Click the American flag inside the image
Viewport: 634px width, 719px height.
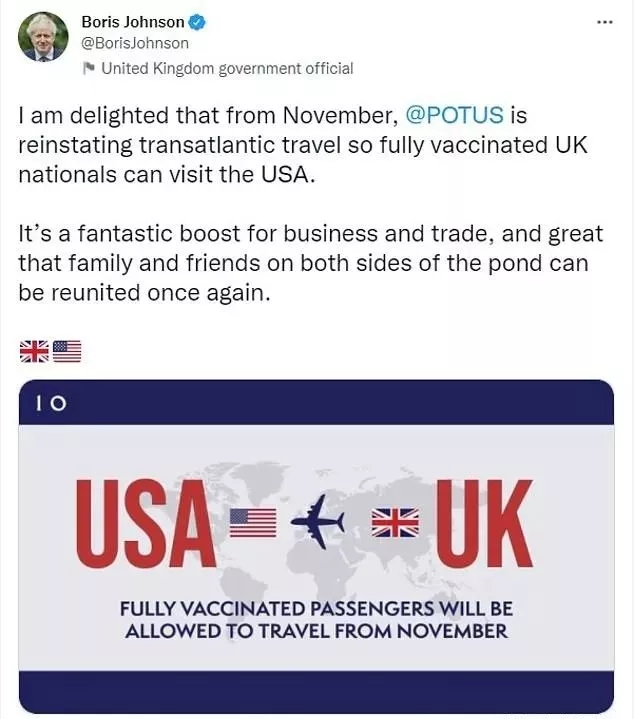(251, 522)
